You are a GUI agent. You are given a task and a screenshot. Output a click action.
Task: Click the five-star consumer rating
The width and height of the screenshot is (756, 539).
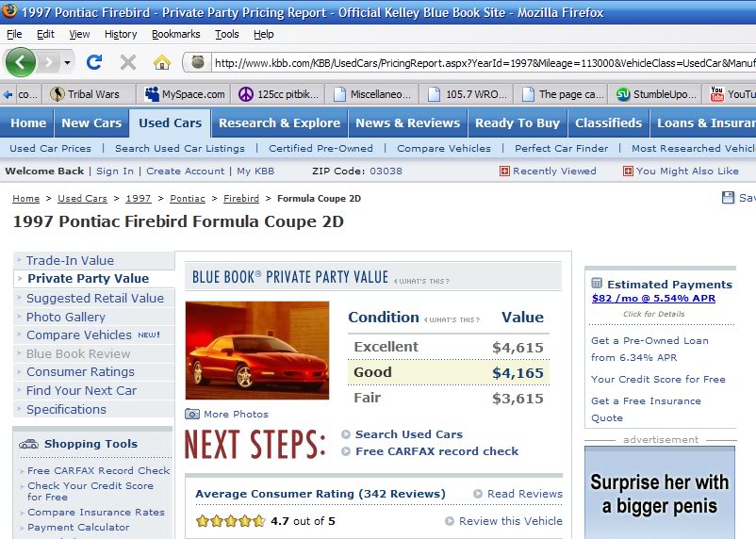pos(230,521)
